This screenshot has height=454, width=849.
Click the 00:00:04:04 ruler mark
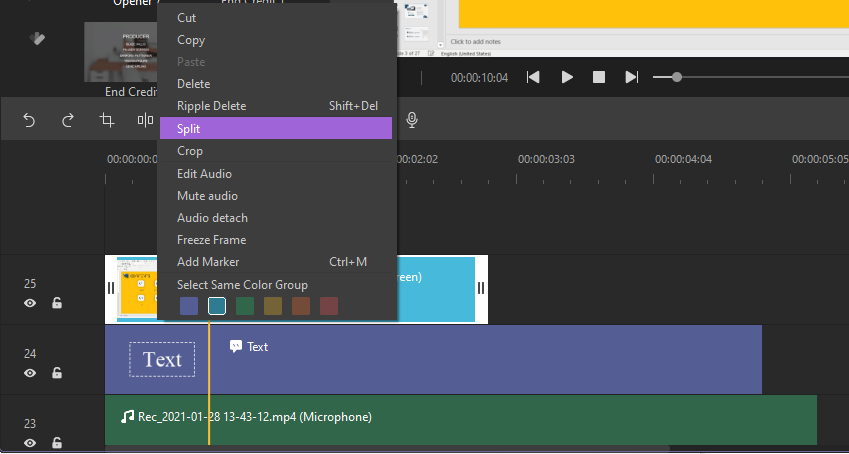683,159
